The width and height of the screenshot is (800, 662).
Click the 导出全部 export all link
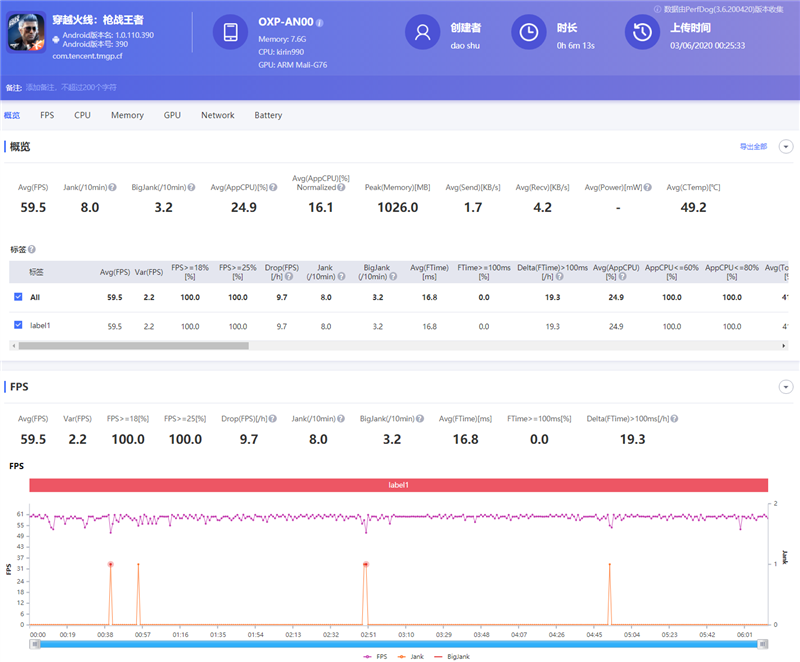pos(753,147)
